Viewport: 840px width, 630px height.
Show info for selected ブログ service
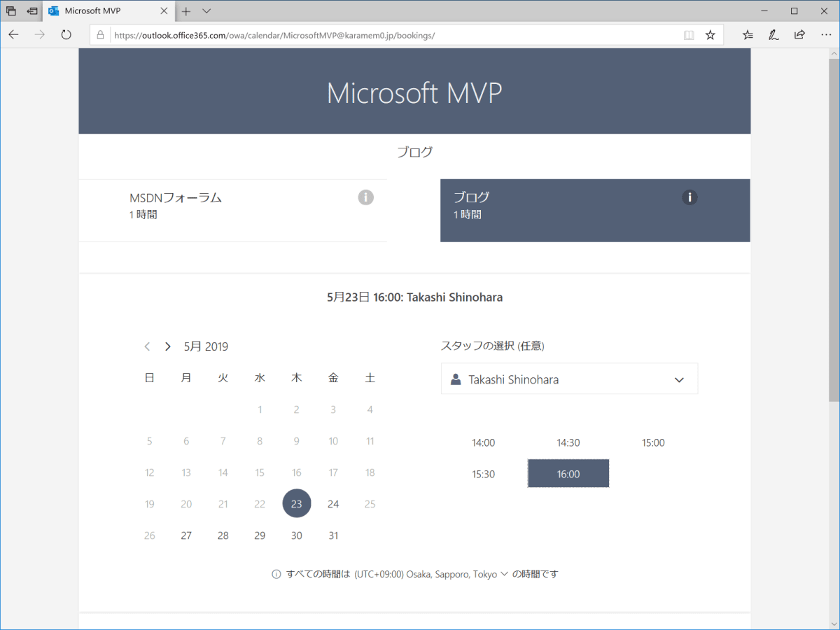(x=689, y=197)
